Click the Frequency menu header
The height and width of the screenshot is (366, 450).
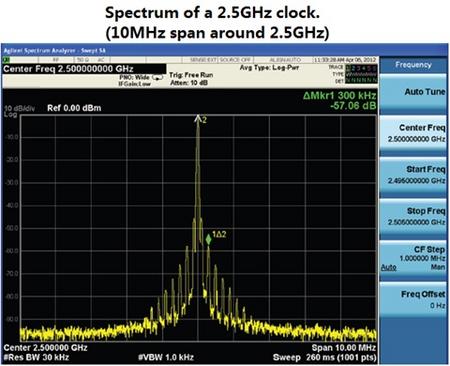tap(413, 65)
